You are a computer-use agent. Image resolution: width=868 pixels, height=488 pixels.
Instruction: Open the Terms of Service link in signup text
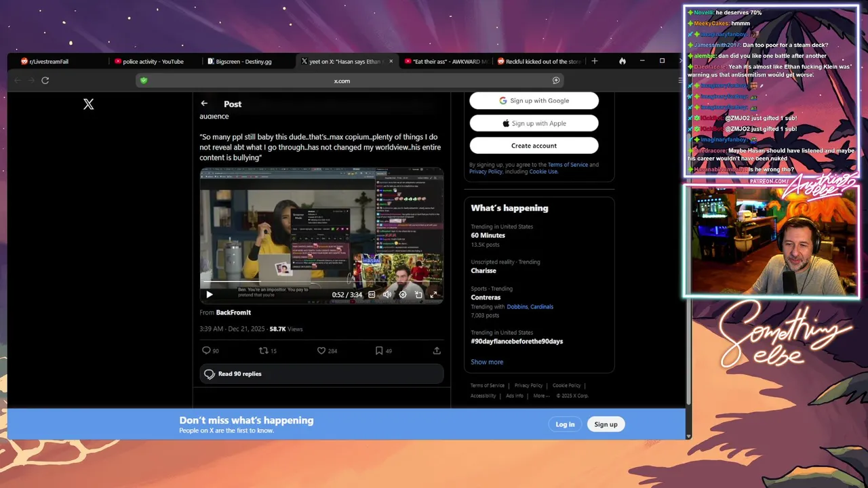tap(568, 165)
